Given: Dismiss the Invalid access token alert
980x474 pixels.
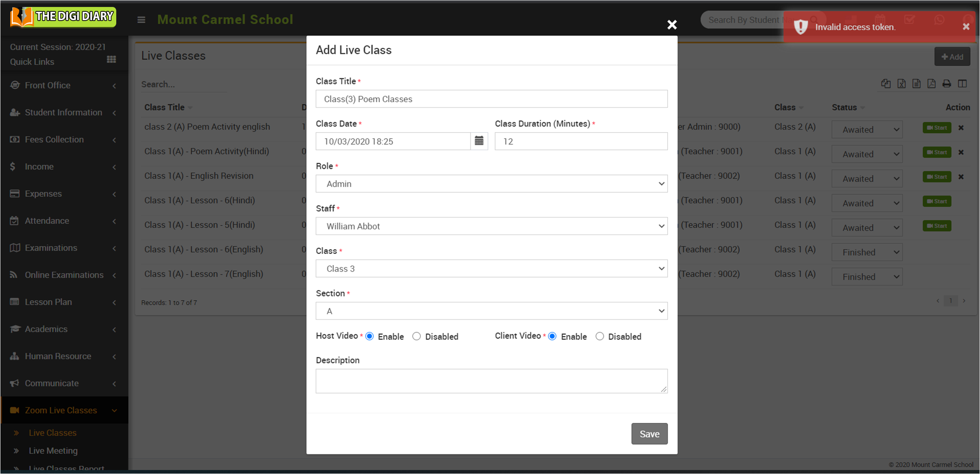Looking at the screenshot, I should click(x=966, y=27).
